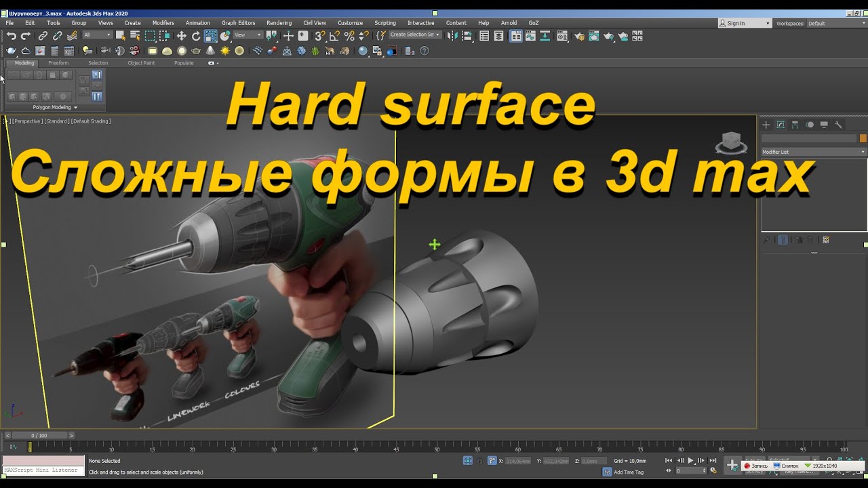
Task: Create a teapot primitive from toolbar
Action: (x=196, y=50)
